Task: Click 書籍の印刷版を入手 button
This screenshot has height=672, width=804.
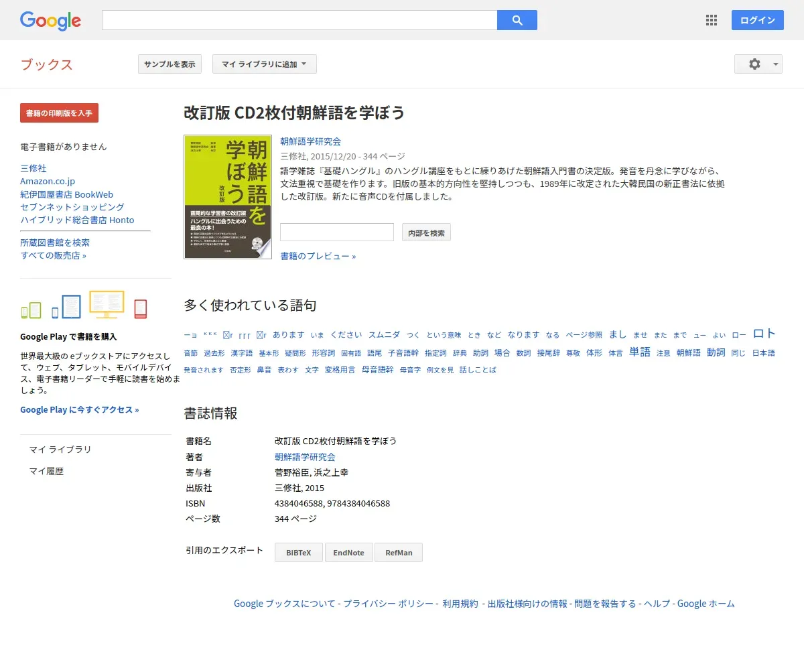Action: tap(59, 113)
